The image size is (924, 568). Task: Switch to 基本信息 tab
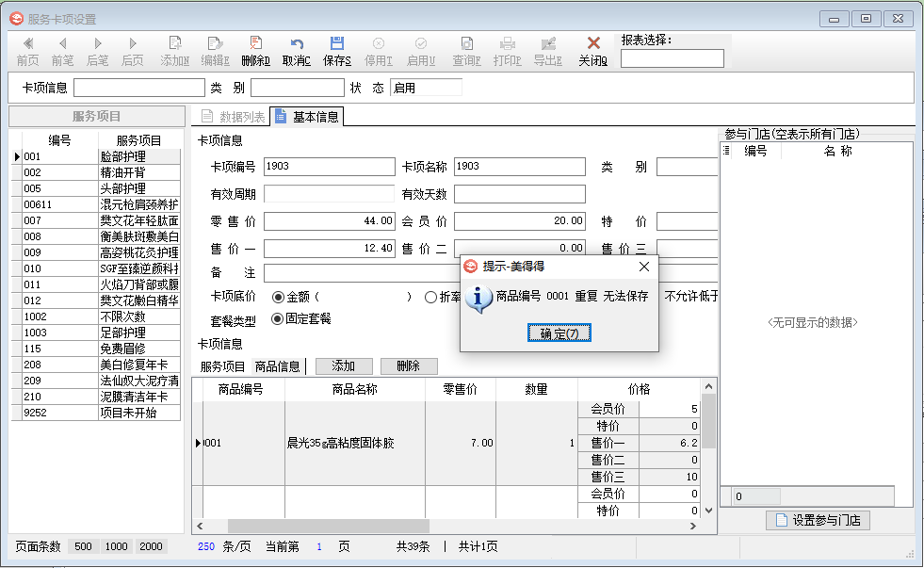point(306,117)
